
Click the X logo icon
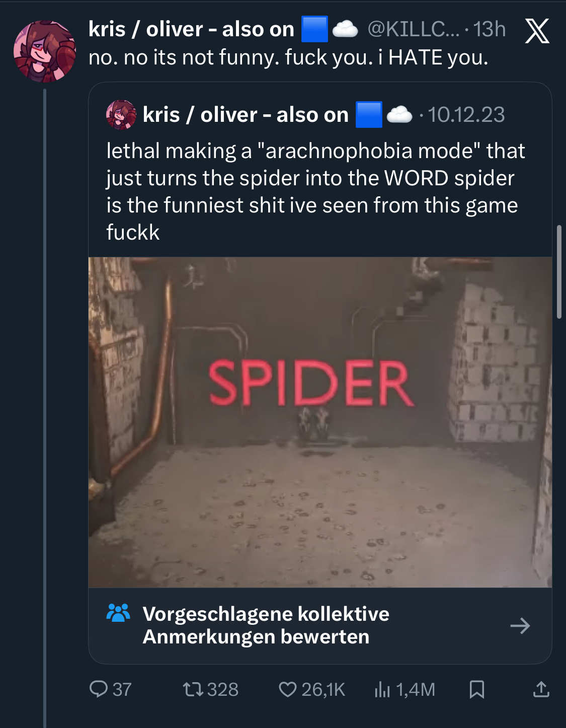click(537, 31)
